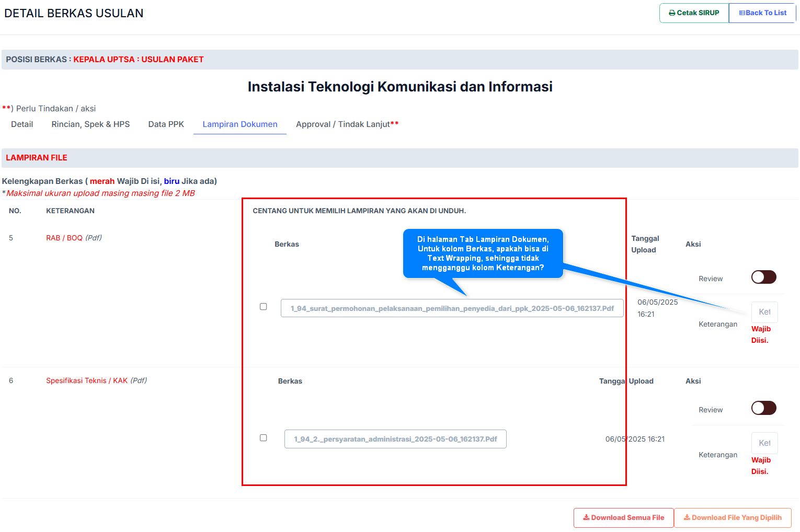The width and height of the screenshot is (800, 532).
Task: Click the printer icon on Cetak SIRUP
Action: point(672,13)
